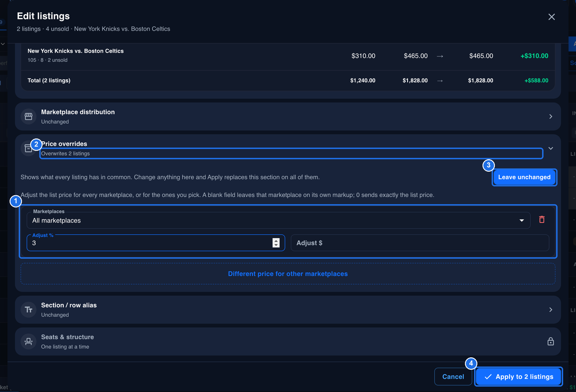Screen dimensions: 576x392
Task: Click the Adjust $ input field
Action: (420, 243)
